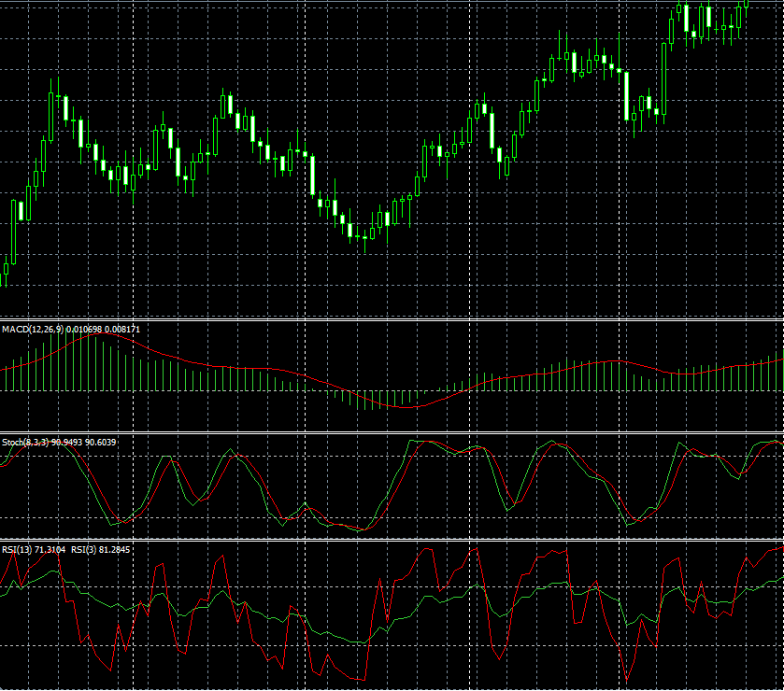Click the RSI(3) indicator label

[x=84, y=550]
